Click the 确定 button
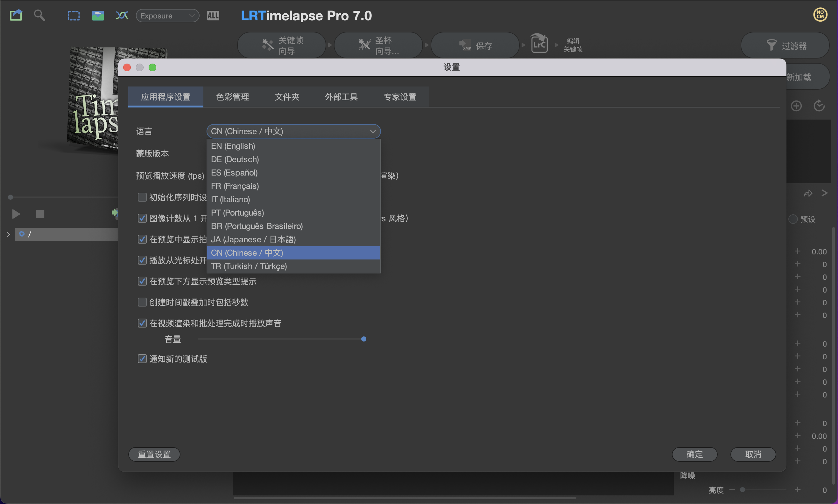838x504 pixels. (694, 454)
